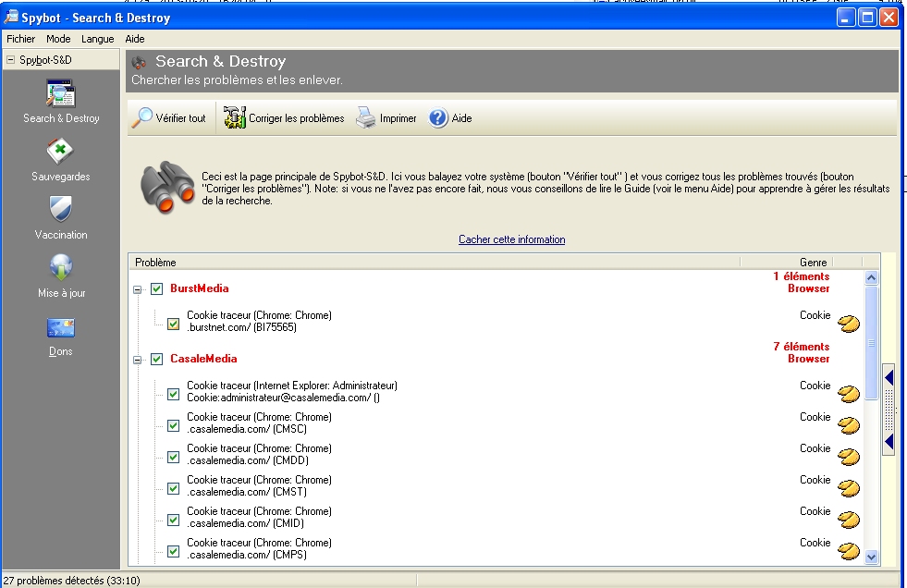Click the results scrollbar up arrow
This screenshot has height=588, width=907.
click(x=871, y=278)
